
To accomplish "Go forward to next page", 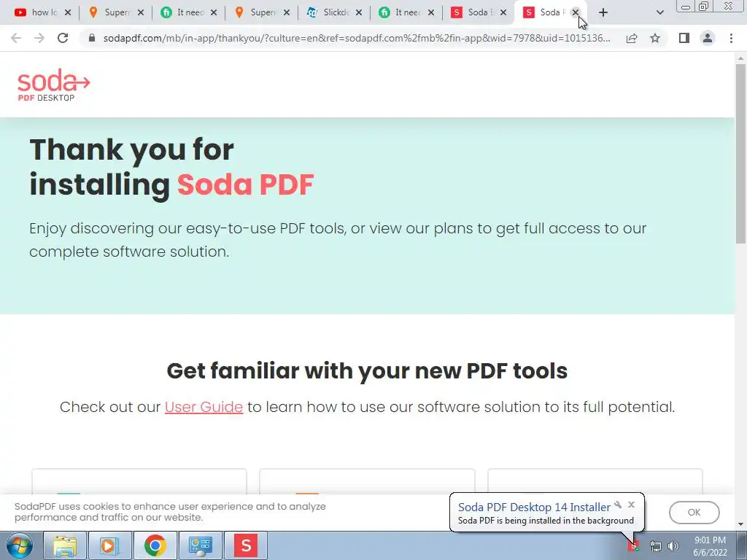I will (x=39, y=38).
